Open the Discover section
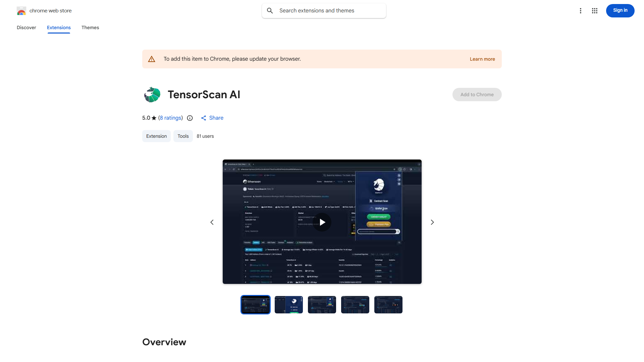Screen dimensions: 644x362 (26, 27)
